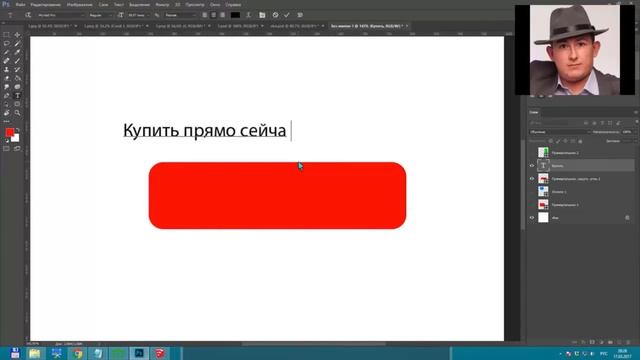Select the Clone Stamp tool
The width and height of the screenshot is (640, 360).
pyautogui.click(x=7, y=69)
